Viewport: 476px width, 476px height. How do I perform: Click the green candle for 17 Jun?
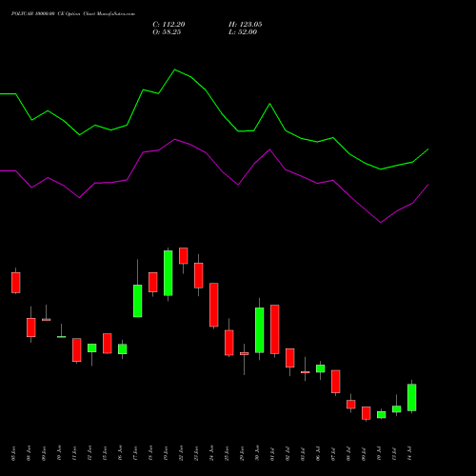click(138, 301)
